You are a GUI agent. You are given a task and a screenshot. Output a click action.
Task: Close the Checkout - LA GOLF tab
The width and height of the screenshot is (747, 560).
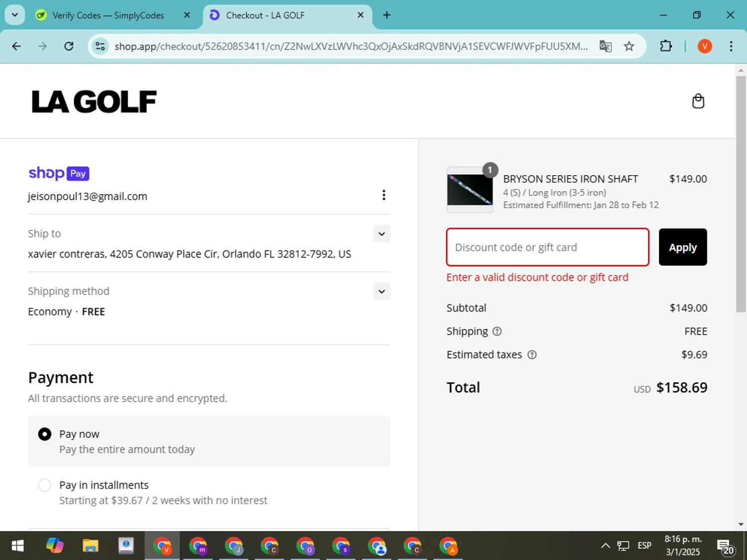point(361,15)
